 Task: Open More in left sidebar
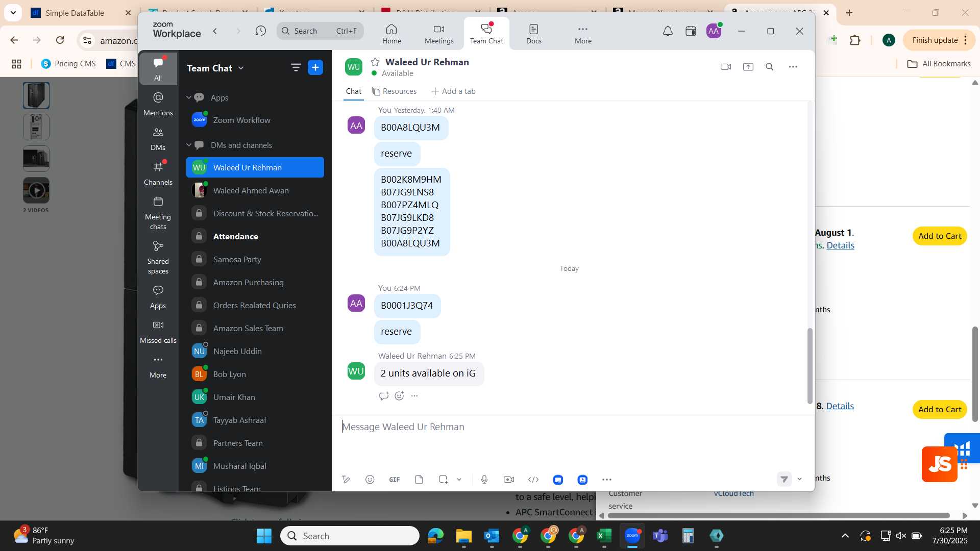158,366
